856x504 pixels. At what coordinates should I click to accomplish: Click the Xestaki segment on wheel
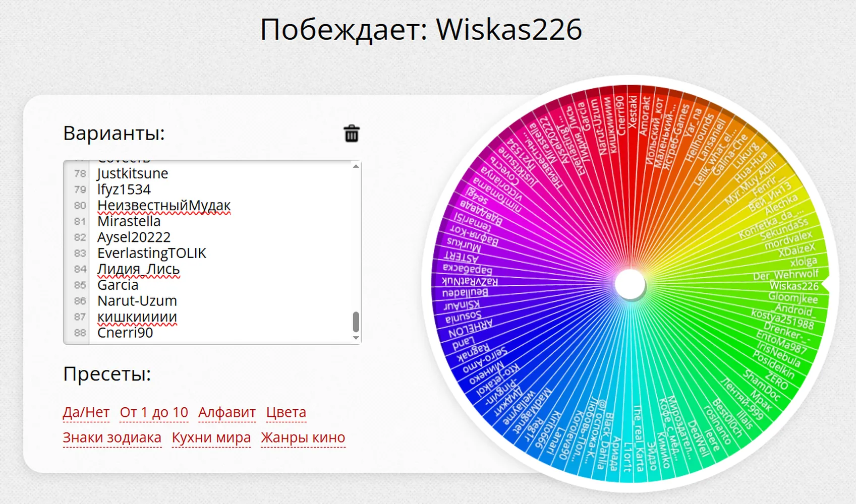633,112
